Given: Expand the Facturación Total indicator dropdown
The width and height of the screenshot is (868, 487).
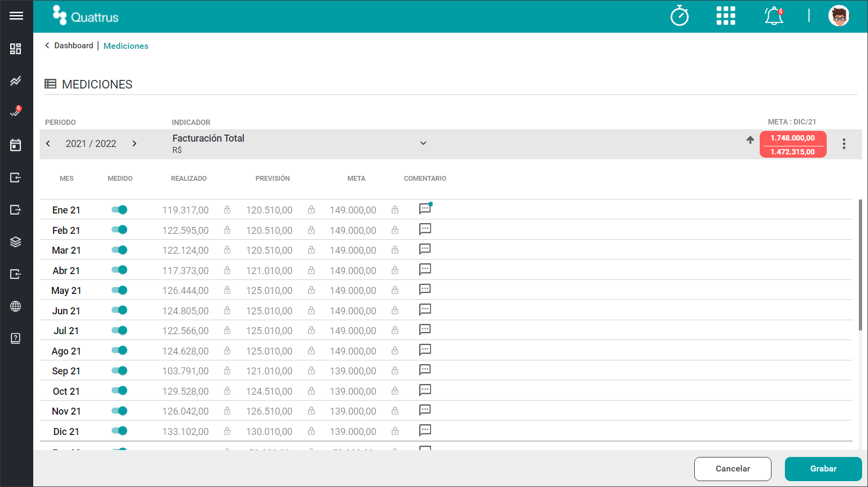Looking at the screenshot, I should (x=423, y=143).
